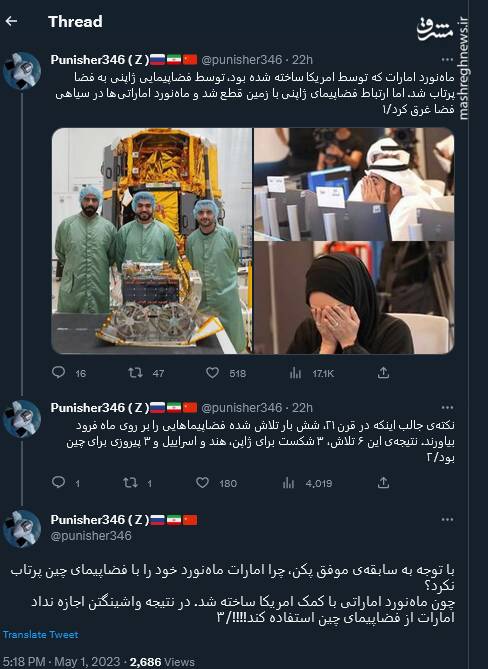Open photo of man in white headdress
Image resolution: width=488 pixels, height=669 pixels.
pos(354,184)
